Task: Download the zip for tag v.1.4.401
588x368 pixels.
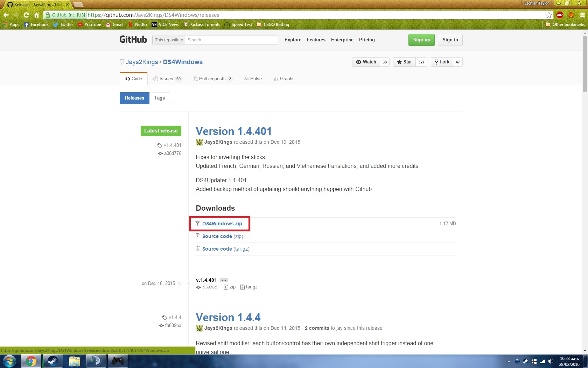Action: click(230, 287)
